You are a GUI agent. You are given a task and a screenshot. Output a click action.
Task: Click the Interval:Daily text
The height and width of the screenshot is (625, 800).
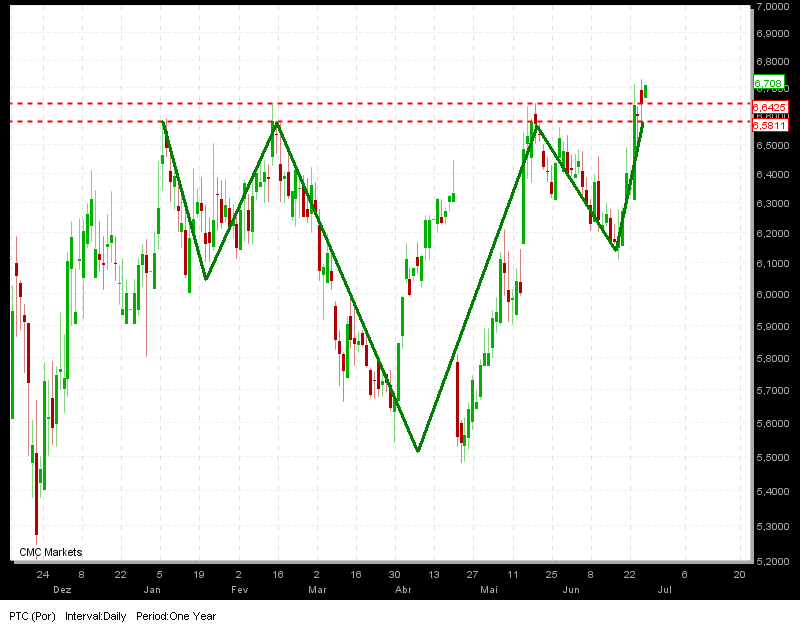pyautogui.click(x=95, y=616)
